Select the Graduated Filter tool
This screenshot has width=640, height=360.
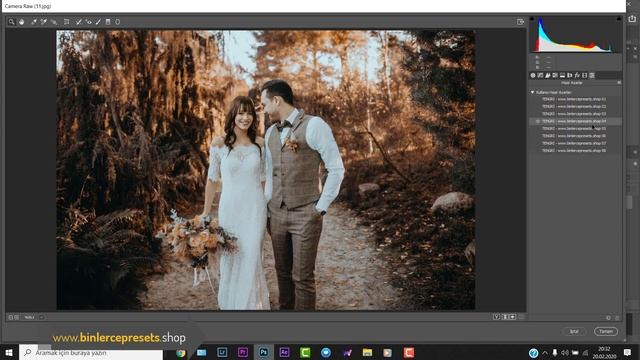click(108, 22)
